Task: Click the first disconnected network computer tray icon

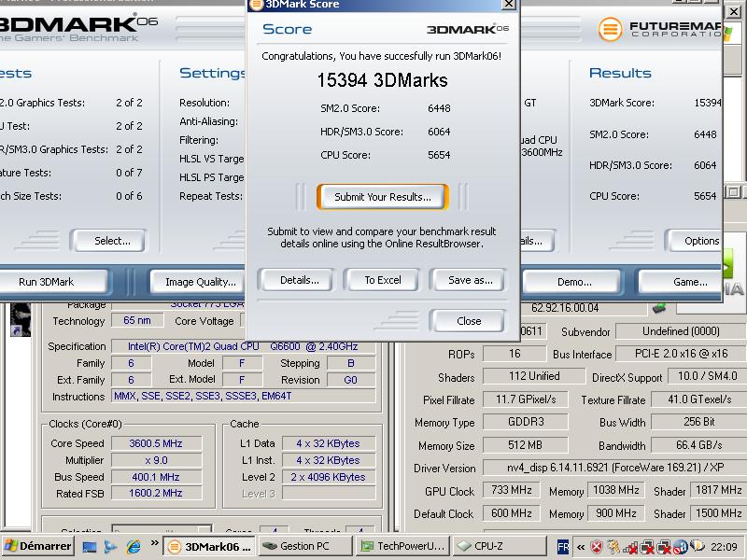Action: tap(647, 548)
